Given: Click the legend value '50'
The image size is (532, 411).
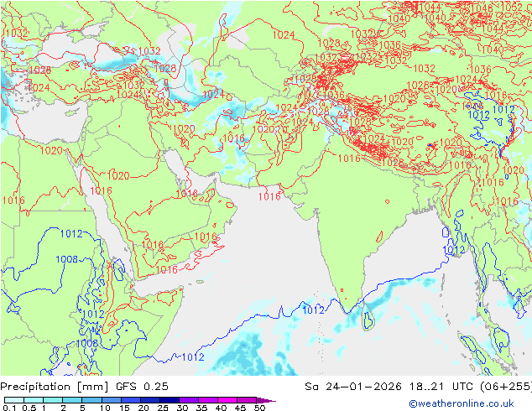Looking at the screenshot, I should (x=259, y=408).
